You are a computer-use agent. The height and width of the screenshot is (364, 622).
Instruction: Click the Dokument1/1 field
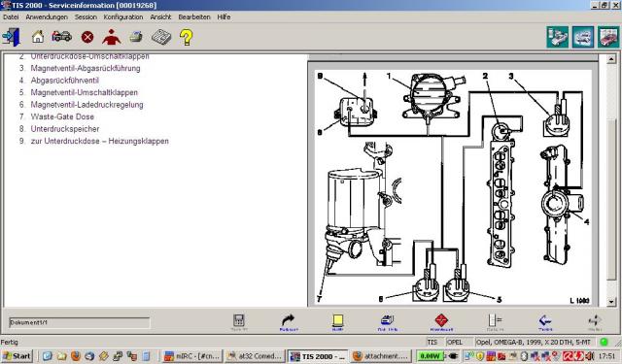coord(80,322)
